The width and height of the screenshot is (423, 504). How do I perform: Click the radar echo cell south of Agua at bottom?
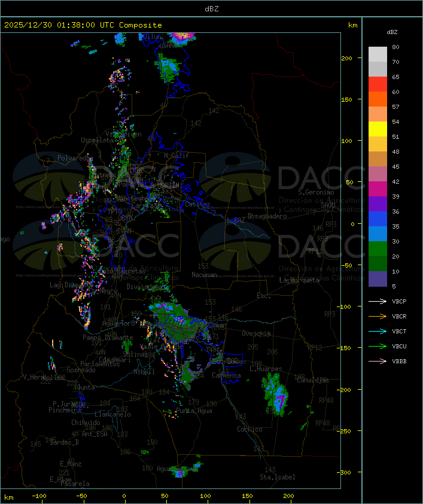click(180, 472)
